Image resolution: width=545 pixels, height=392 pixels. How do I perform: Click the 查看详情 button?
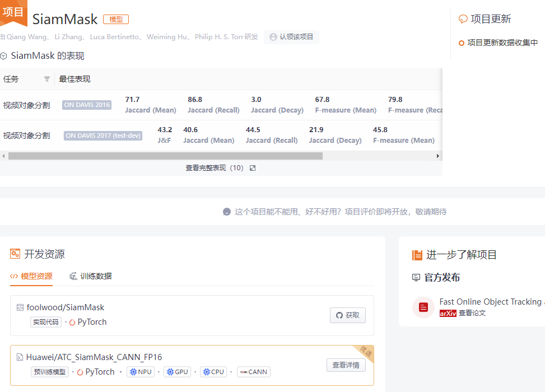coord(346,365)
